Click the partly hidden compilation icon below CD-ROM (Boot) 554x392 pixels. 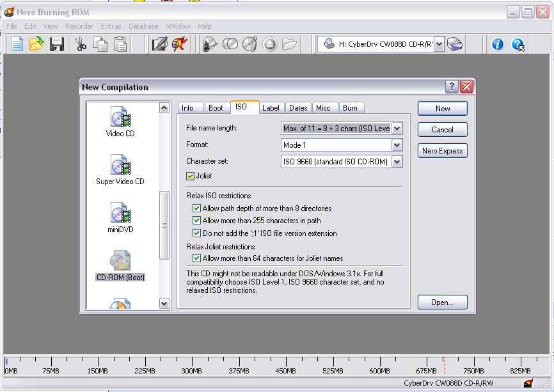point(120,304)
